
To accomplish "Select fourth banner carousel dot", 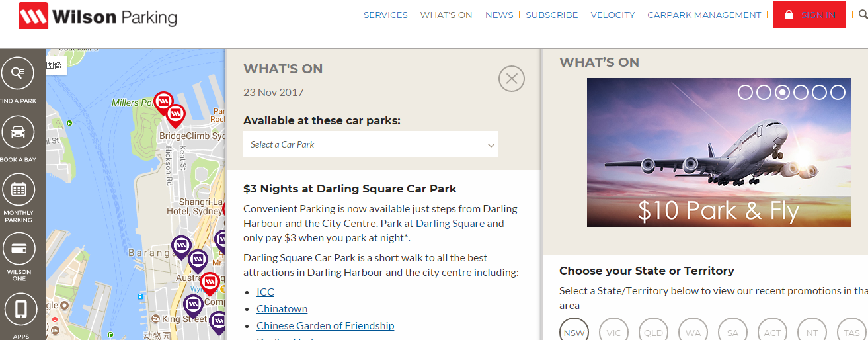I will click(x=801, y=92).
